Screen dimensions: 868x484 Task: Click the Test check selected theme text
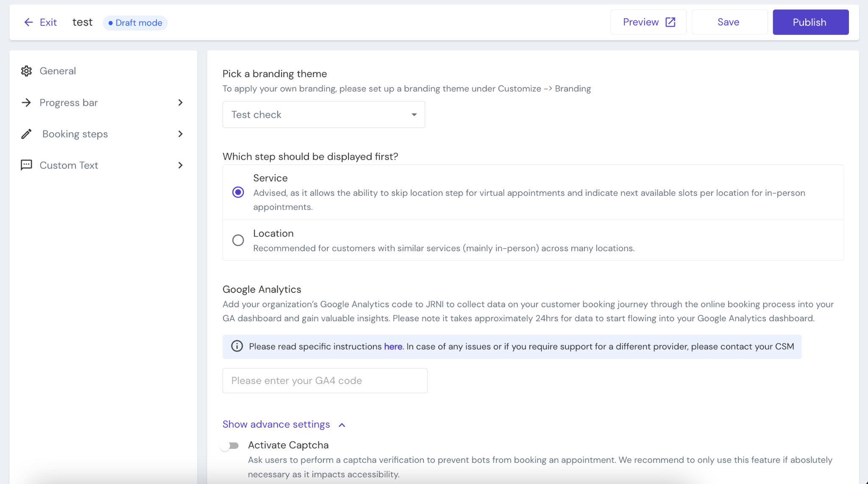(x=256, y=114)
